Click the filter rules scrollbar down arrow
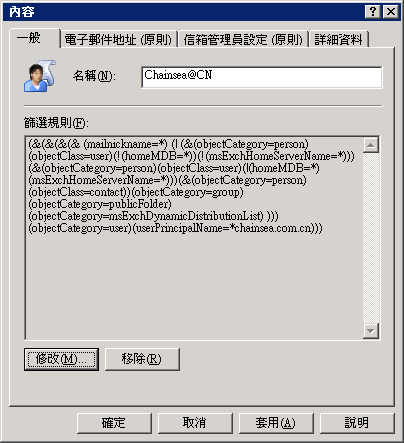404x443 pixels. pos(371,331)
